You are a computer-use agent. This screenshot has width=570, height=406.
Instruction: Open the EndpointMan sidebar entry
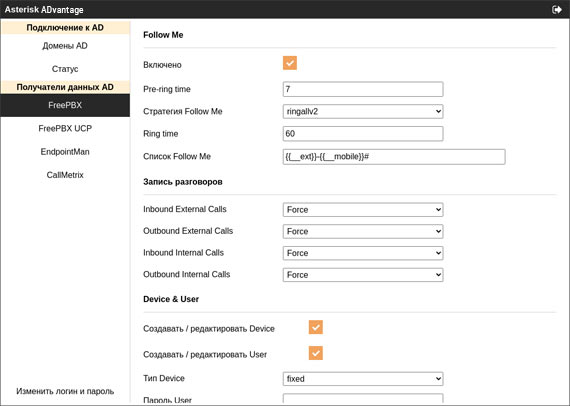pos(65,152)
